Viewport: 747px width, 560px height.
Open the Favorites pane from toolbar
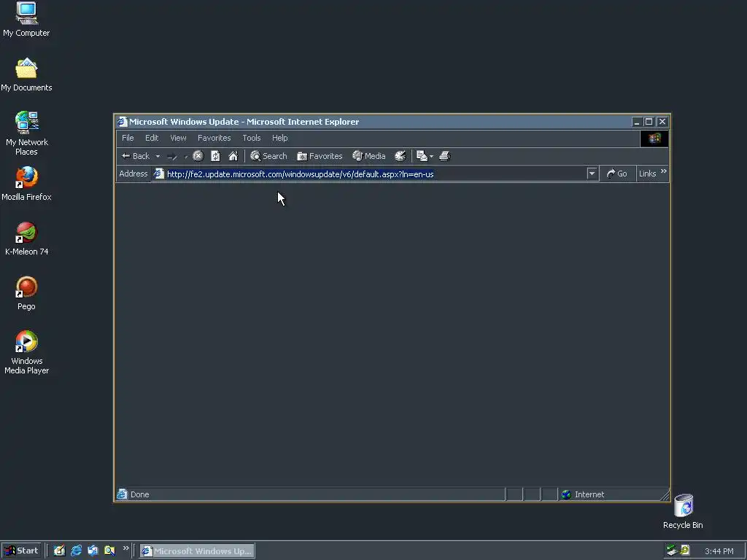[x=320, y=156]
